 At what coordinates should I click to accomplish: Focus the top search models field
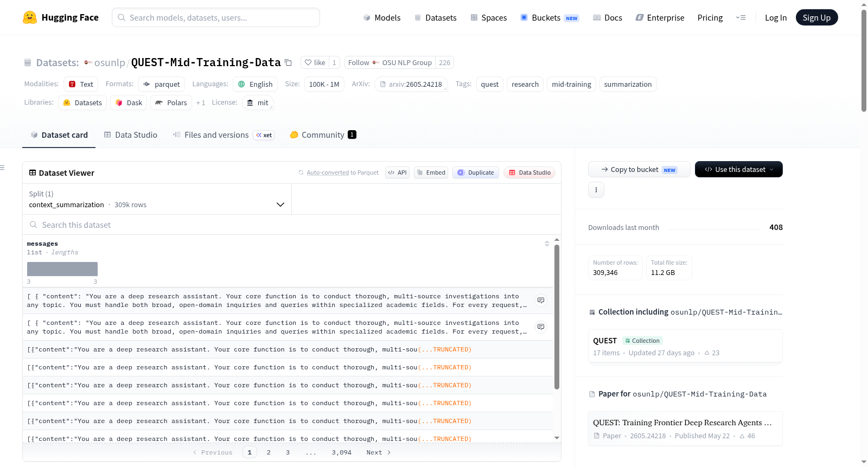tap(216, 18)
